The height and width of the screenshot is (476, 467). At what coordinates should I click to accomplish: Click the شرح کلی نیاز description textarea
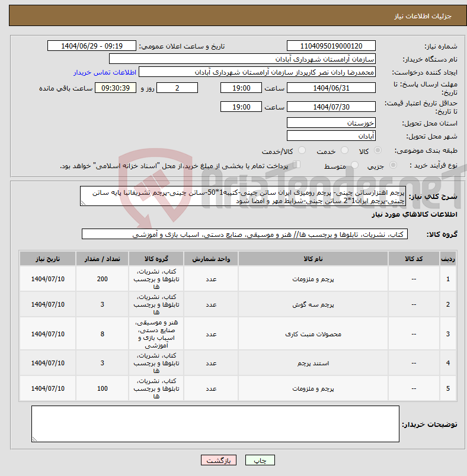coord(243,197)
